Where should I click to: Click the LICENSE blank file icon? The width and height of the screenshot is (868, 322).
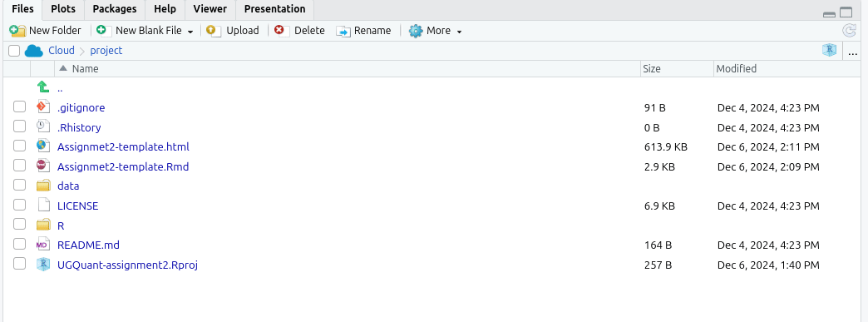(x=43, y=205)
